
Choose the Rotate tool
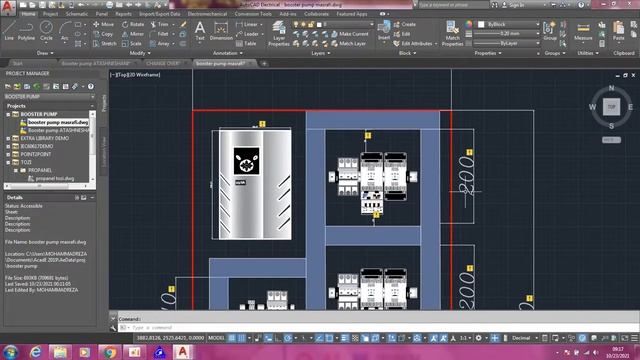pos(133,24)
